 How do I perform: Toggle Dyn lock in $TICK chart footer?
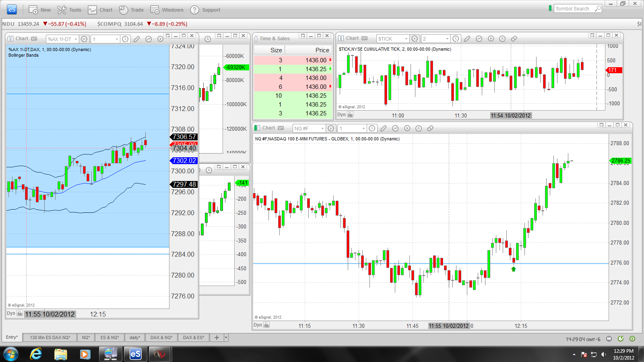click(x=350, y=115)
